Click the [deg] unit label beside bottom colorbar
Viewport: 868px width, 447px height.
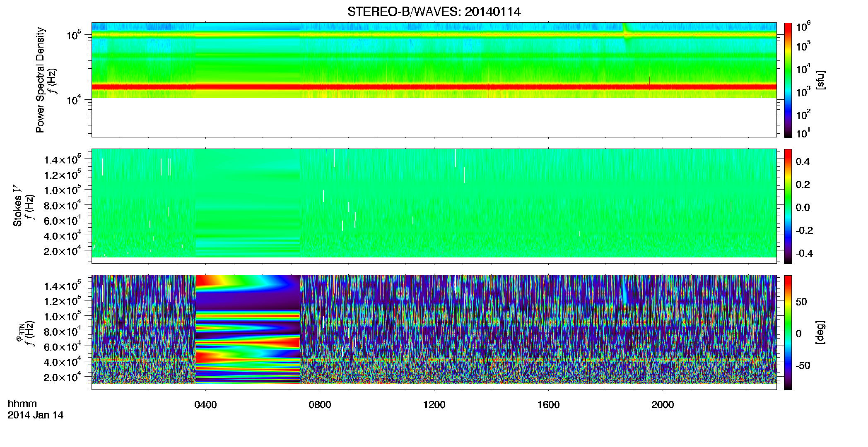[820, 332]
